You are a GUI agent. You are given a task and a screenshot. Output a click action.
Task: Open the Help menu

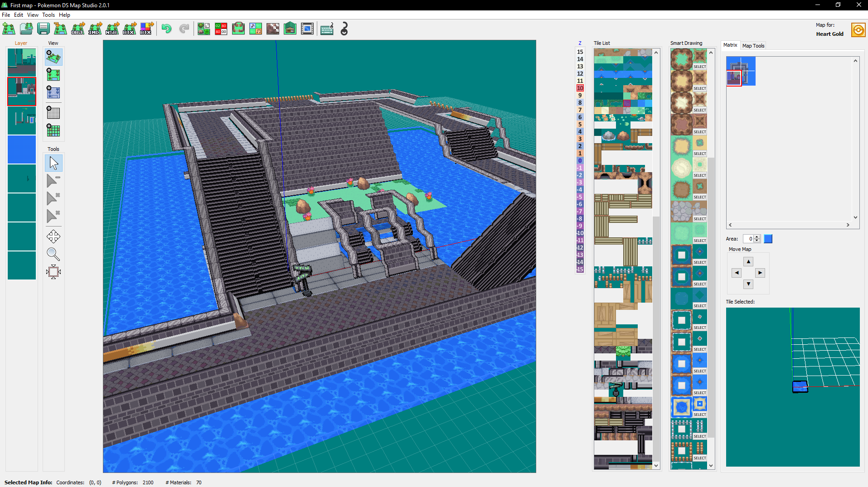point(64,15)
